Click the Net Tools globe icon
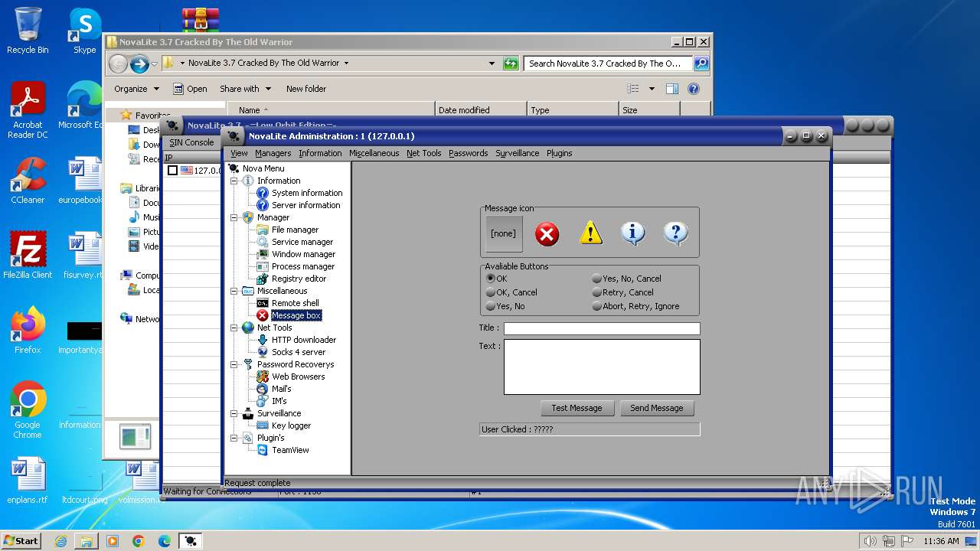980x551 pixels. tap(248, 328)
